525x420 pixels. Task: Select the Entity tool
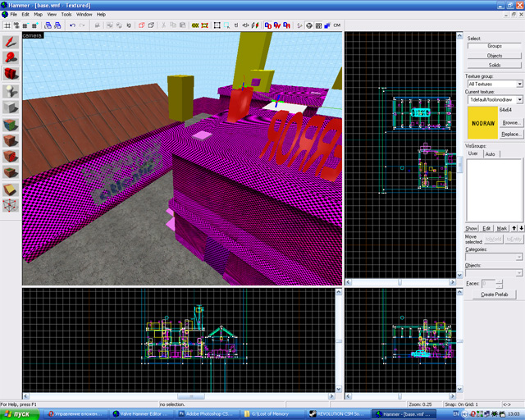(11, 91)
